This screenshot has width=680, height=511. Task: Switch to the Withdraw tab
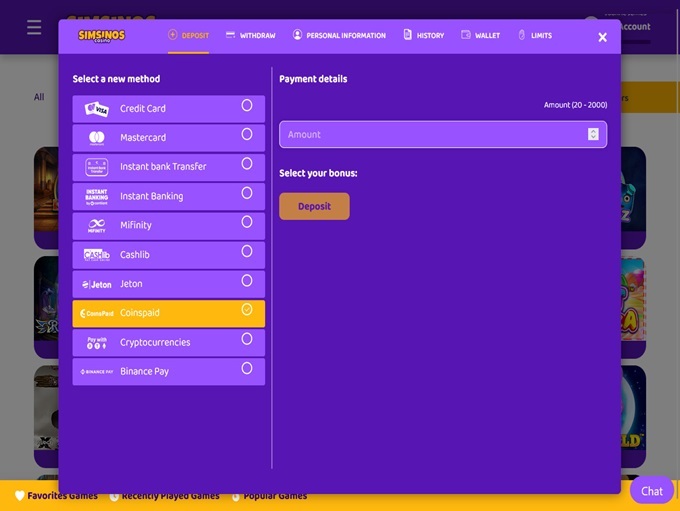(x=250, y=35)
